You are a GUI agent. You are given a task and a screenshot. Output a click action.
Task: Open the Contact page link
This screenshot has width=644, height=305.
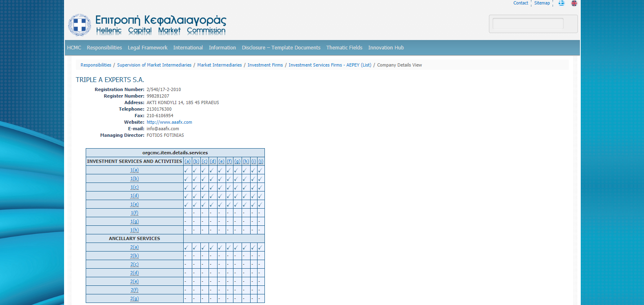(x=521, y=3)
